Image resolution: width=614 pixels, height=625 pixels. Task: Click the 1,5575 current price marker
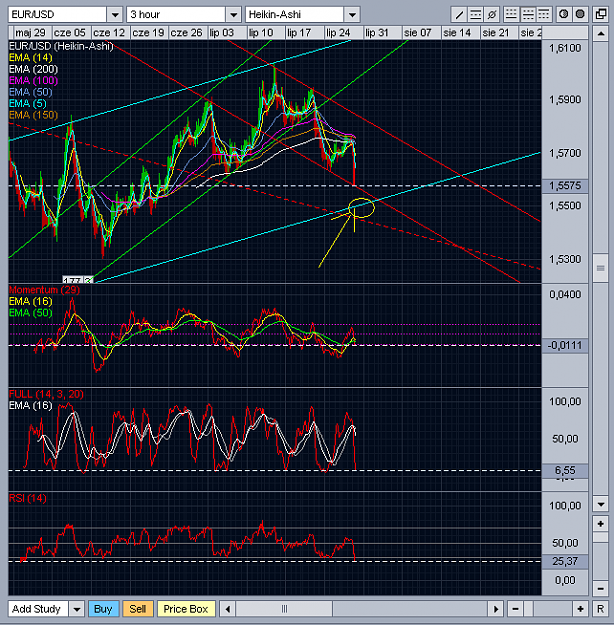pos(565,186)
